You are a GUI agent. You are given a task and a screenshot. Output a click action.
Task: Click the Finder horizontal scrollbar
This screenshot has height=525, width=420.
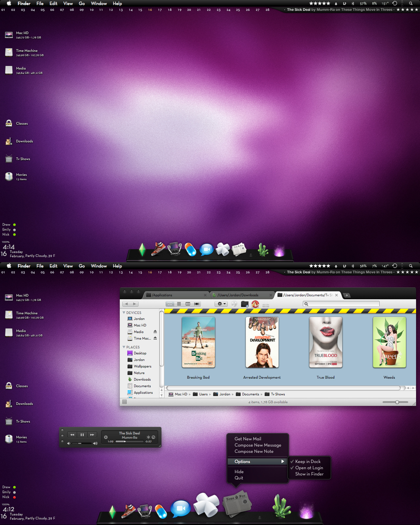click(x=284, y=388)
